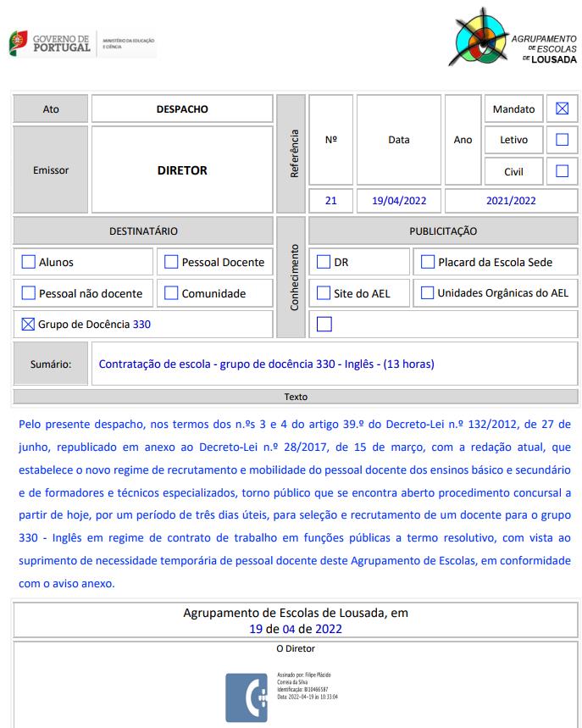This screenshot has height=728, width=582.
Task: Click the body text paragraph starting 'Pelo presente despacho'
Action: pos(295,503)
